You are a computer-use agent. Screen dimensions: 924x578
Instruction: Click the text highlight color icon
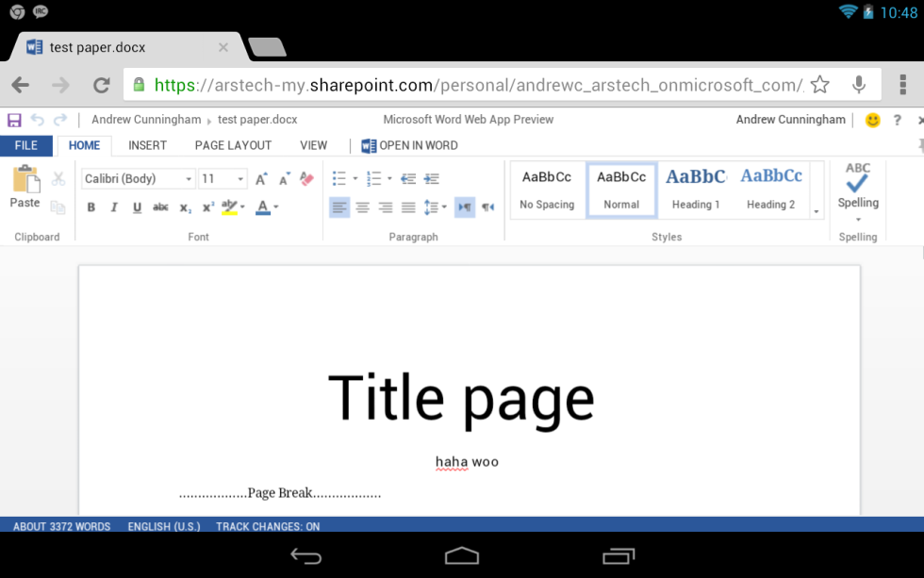click(x=228, y=206)
